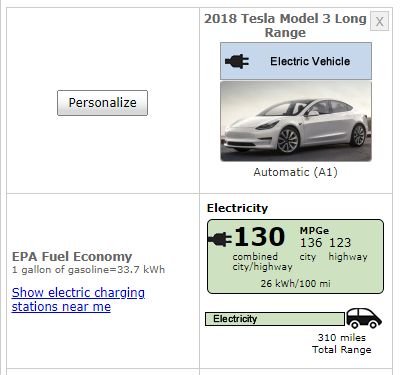Select the 2018 Tesla Model 3 Long Range title
The image size is (402, 375).
click(285, 25)
